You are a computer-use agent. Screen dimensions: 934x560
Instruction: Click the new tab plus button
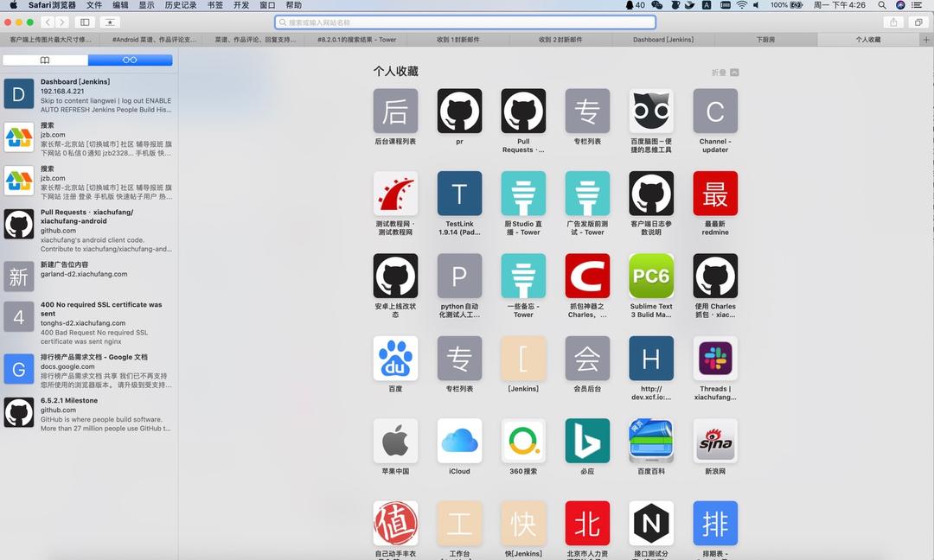click(926, 40)
